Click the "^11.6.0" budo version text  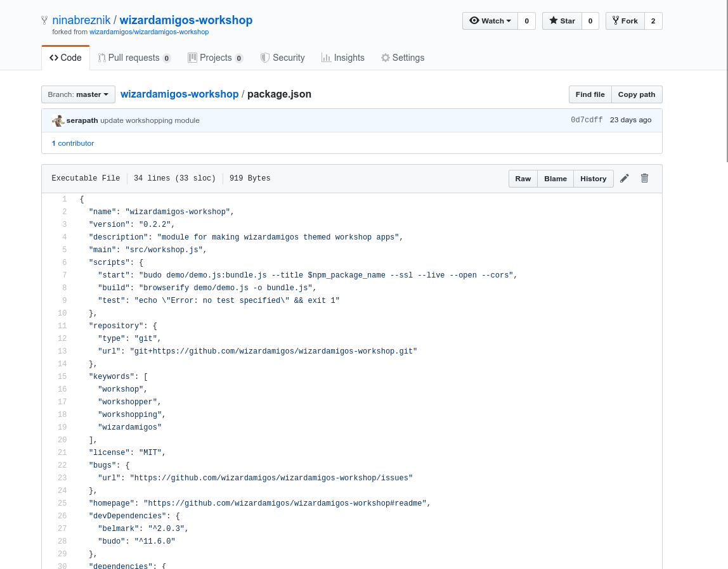pos(155,541)
